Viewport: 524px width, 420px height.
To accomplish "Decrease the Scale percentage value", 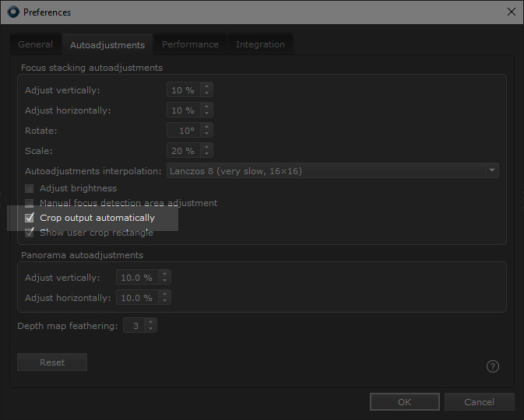I will [206, 155].
